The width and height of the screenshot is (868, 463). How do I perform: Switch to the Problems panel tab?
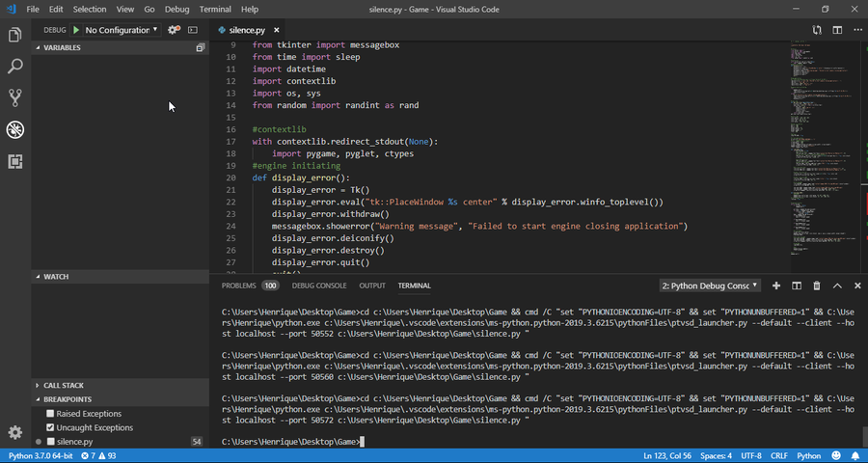tap(250, 286)
